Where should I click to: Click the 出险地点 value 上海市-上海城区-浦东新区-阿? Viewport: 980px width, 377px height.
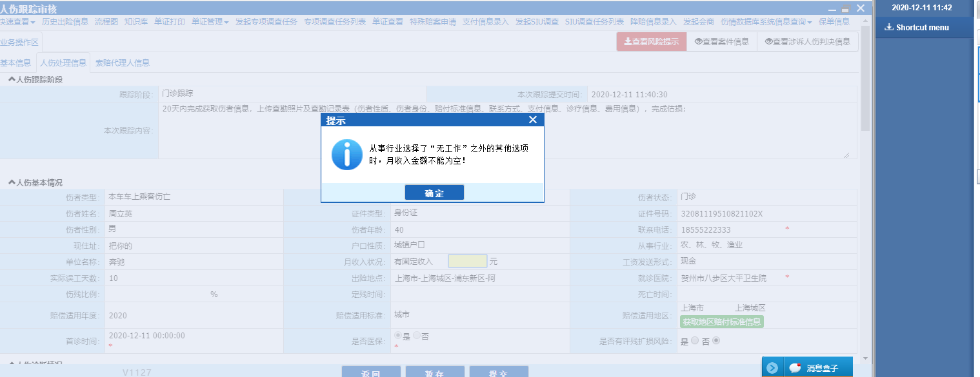(x=445, y=278)
